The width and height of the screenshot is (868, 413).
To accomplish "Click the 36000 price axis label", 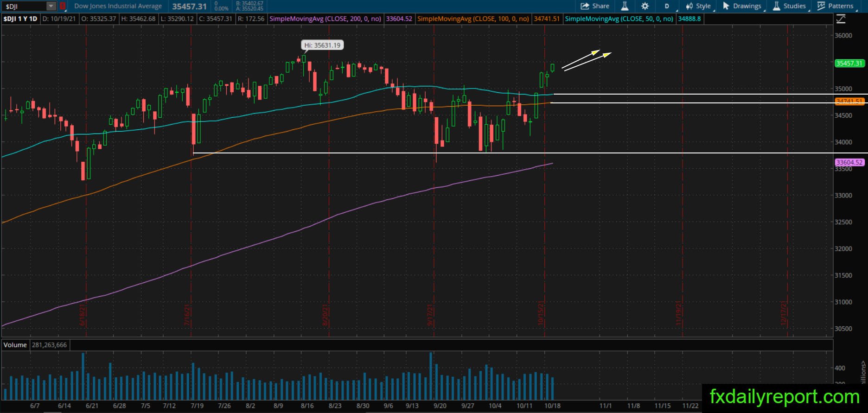I will tap(843, 36).
